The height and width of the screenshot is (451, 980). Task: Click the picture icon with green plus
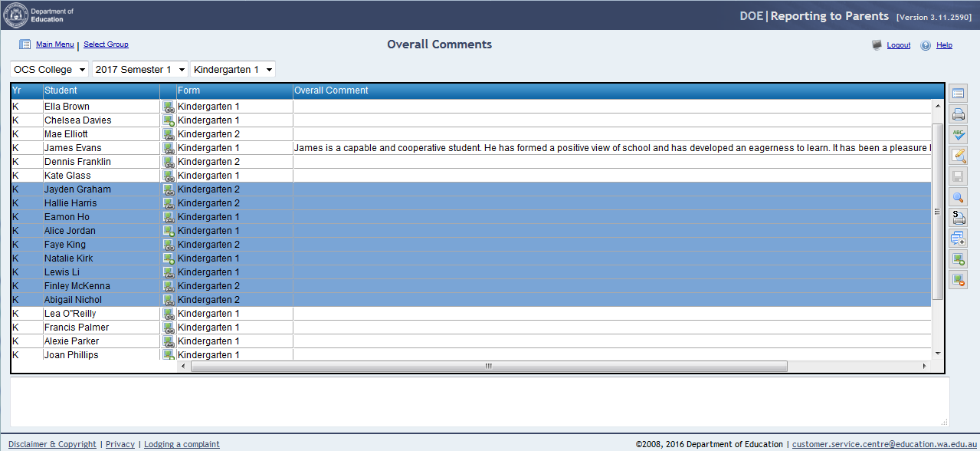(958, 259)
